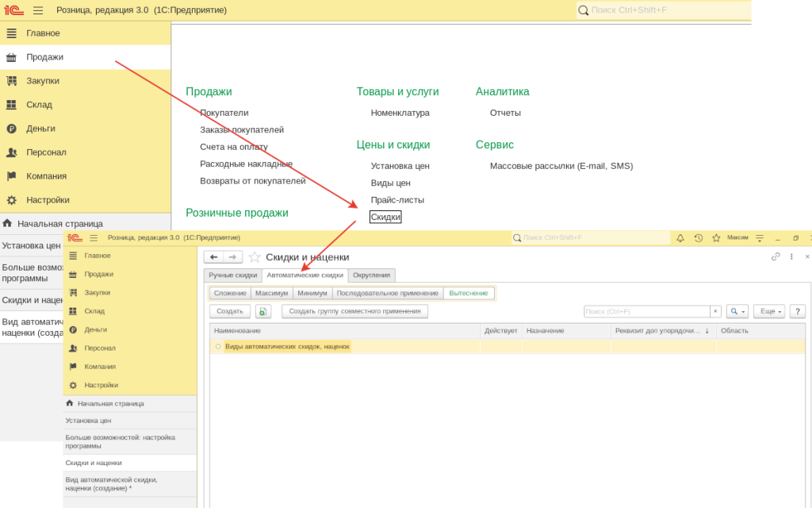The width and height of the screenshot is (812, 508).
Task: Click the Поиск (Ctrl+F) list search field
Action: pyautogui.click(x=646, y=311)
